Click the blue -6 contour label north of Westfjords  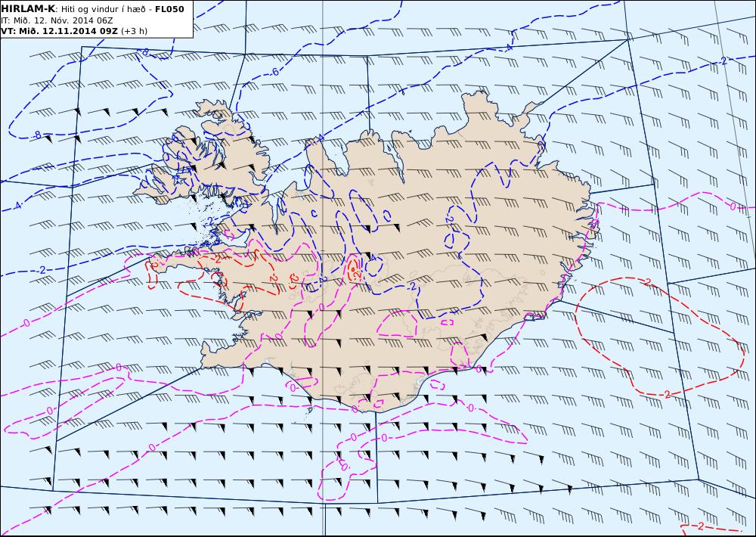274,73
